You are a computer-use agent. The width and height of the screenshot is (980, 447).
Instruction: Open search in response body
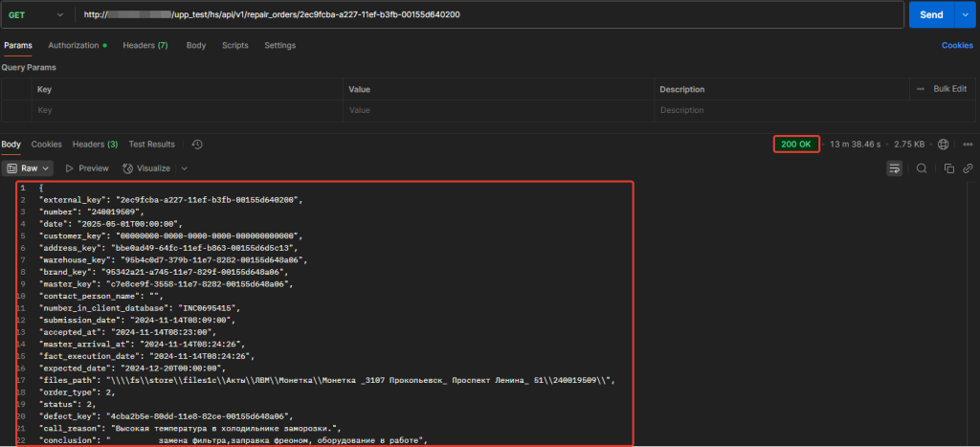(922, 168)
